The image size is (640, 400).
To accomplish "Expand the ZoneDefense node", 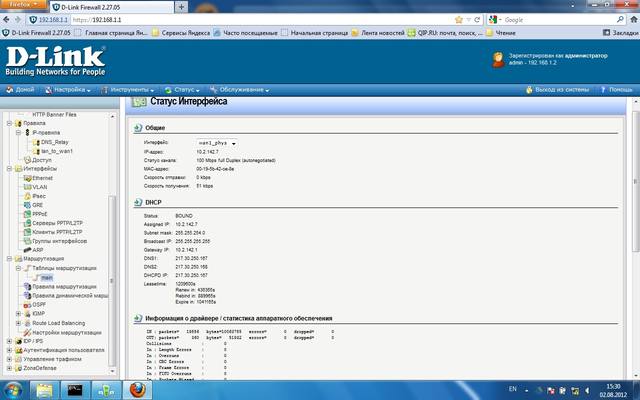I will point(9,368).
